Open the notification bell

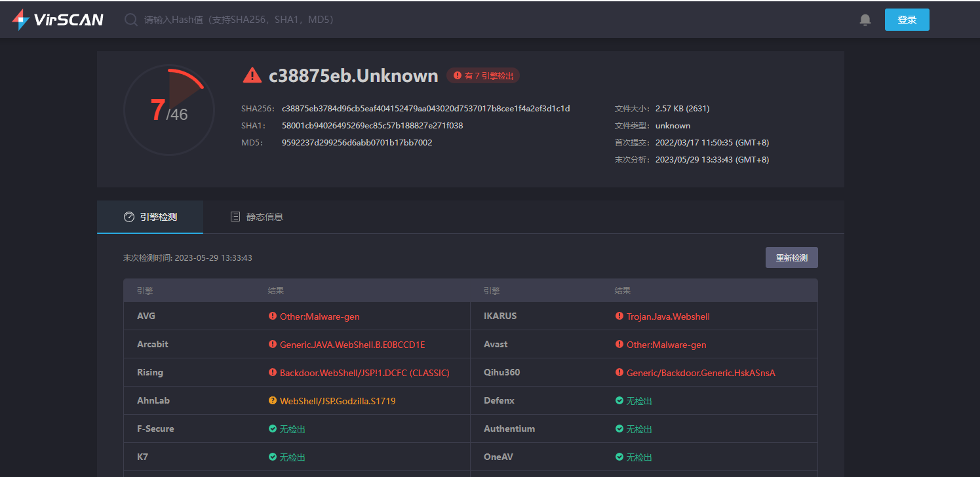[865, 20]
